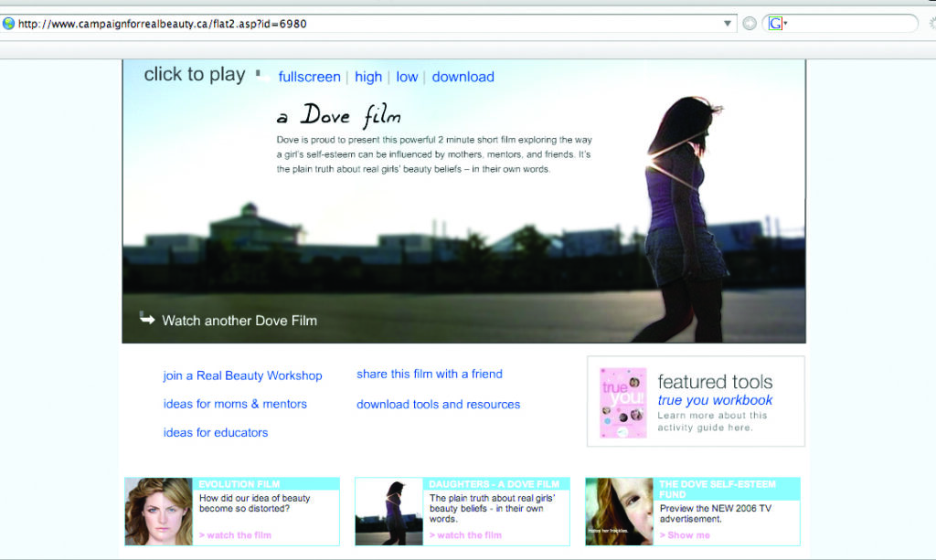Select low quality video option
The image size is (936, 560).
click(407, 77)
